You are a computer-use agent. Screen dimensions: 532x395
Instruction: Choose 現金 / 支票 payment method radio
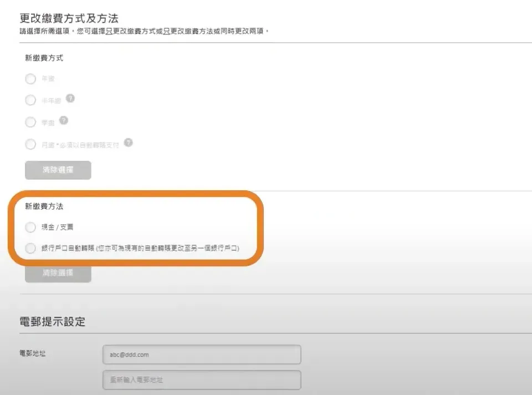tap(30, 227)
